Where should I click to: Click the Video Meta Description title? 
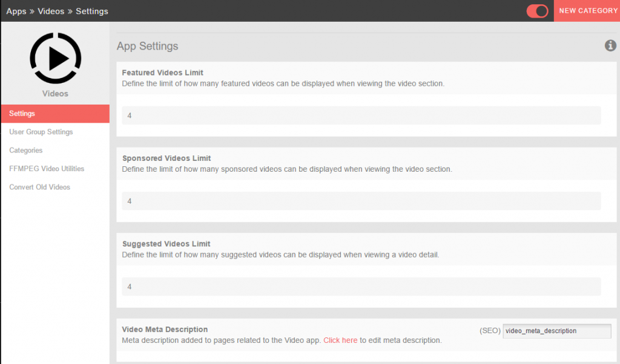pos(165,330)
